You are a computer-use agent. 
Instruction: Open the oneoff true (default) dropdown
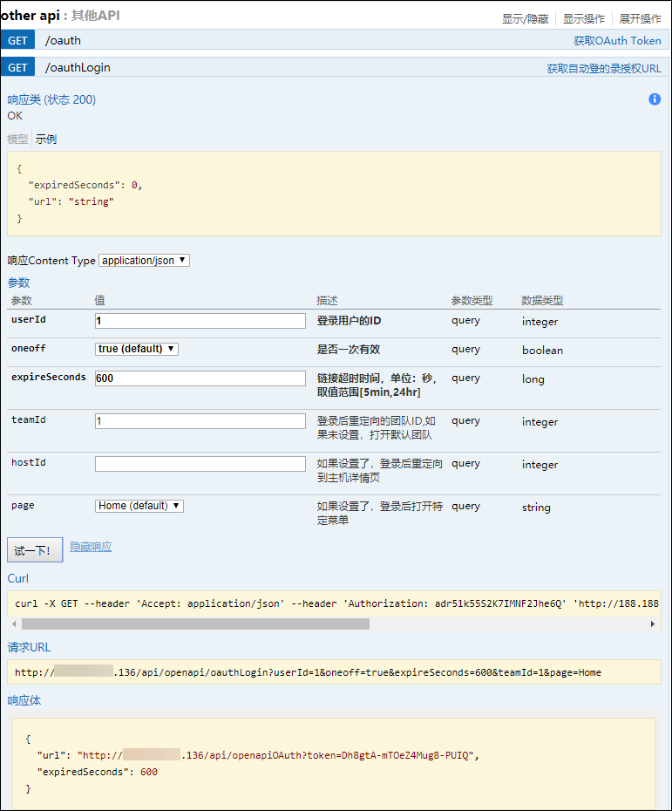137,349
